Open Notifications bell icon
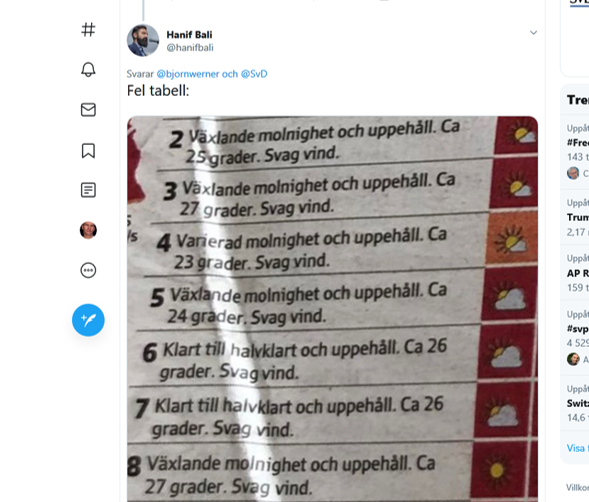This screenshot has width=589, height=502. (88, 70)
